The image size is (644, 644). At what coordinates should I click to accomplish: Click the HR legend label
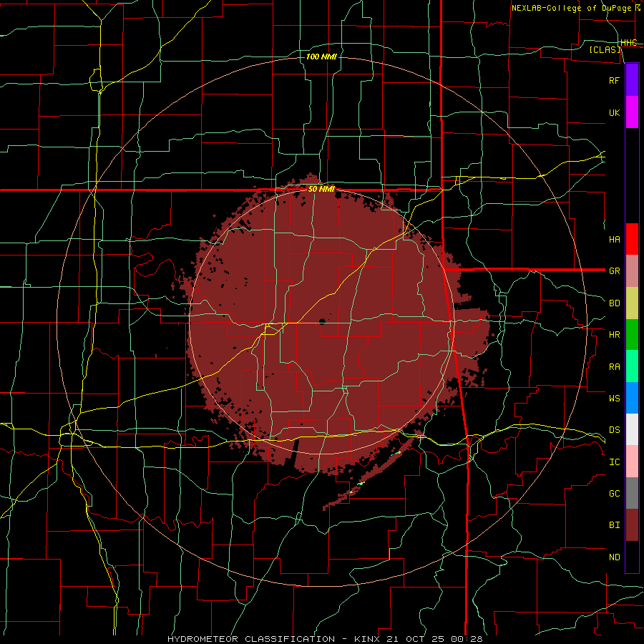[x=614, y=335]
